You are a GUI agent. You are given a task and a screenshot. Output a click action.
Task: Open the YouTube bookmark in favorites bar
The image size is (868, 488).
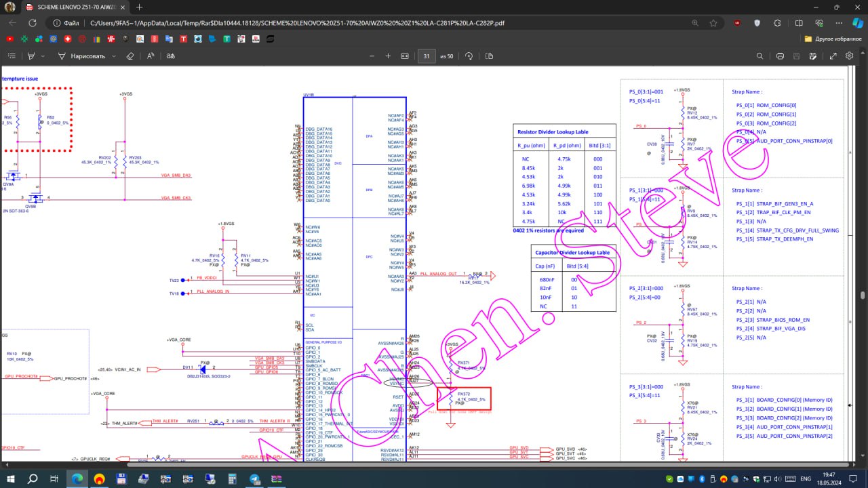(10, 39)
